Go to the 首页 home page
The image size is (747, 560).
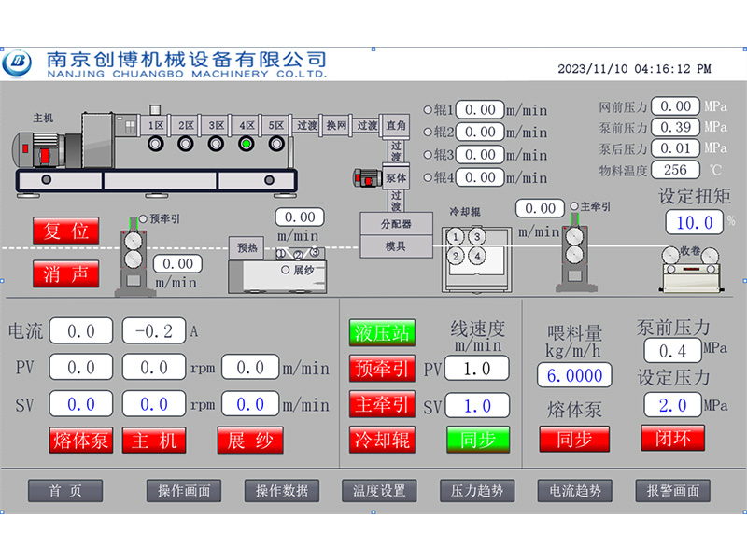coord(65,491)
